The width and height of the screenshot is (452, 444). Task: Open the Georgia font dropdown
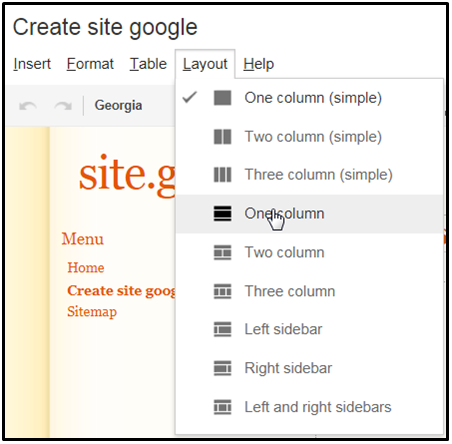tap(118, 105)
